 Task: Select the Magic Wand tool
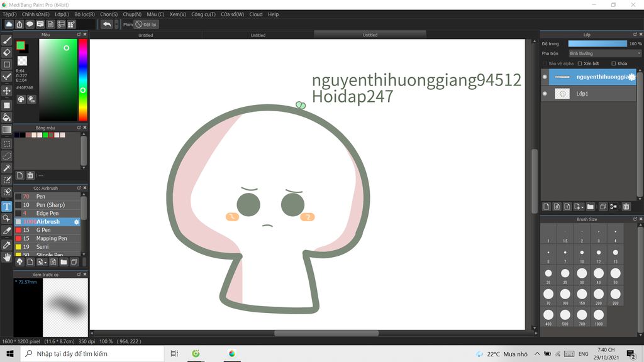click(x=6, y=168)
